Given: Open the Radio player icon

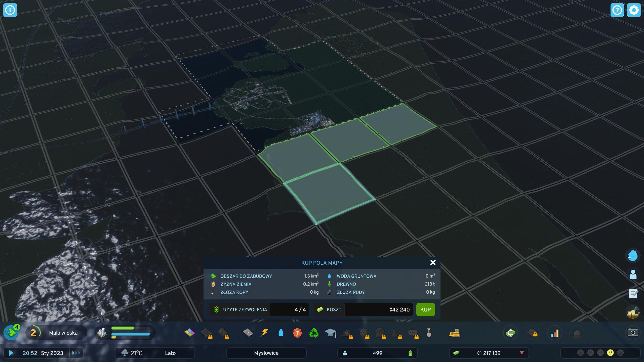Looking at the screenshot, I should pyautogui.click(x=633, y=312).
